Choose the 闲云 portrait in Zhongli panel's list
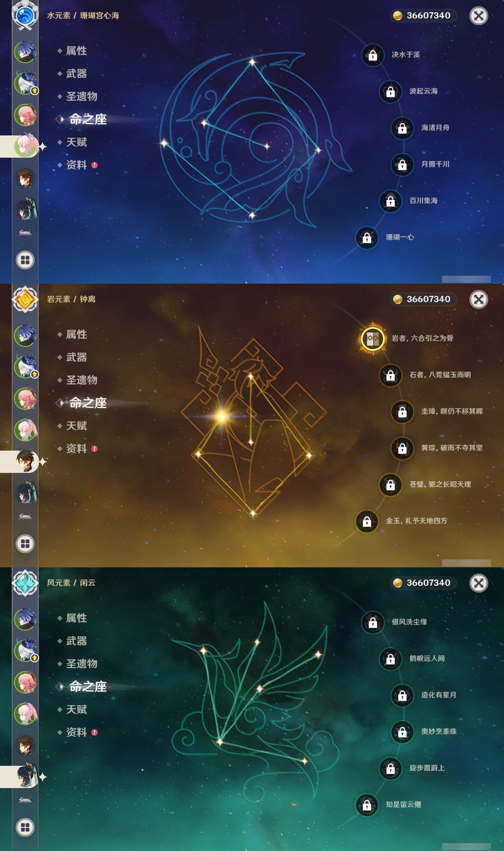The width and height of the screenshot is (504, 851). point(26,492)
